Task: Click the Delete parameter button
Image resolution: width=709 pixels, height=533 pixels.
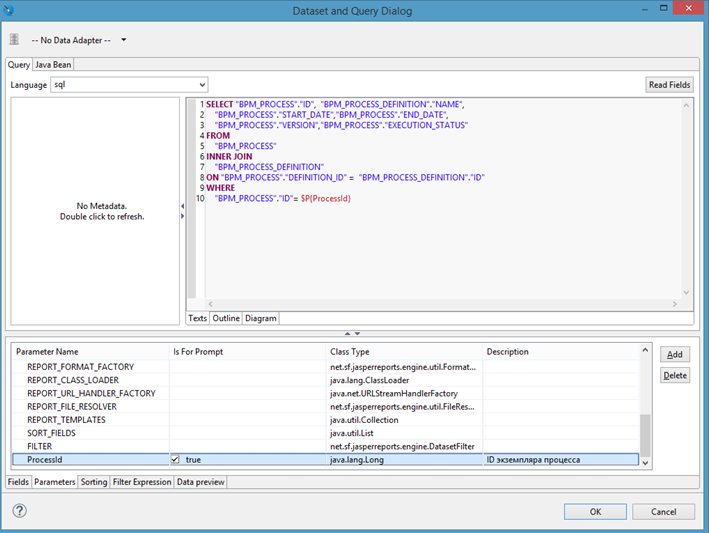Action: click(675, 375)
